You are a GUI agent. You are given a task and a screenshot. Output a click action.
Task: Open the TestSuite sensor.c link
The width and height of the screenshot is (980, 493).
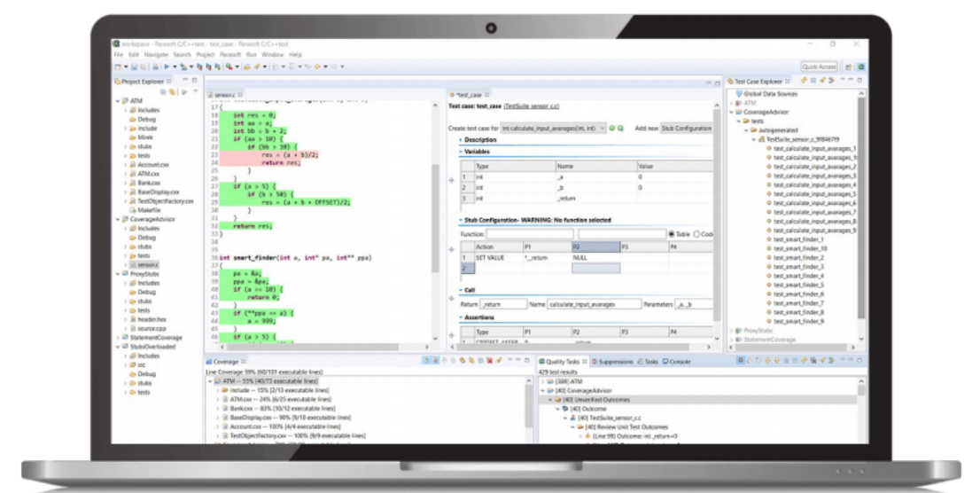[532, 106]
